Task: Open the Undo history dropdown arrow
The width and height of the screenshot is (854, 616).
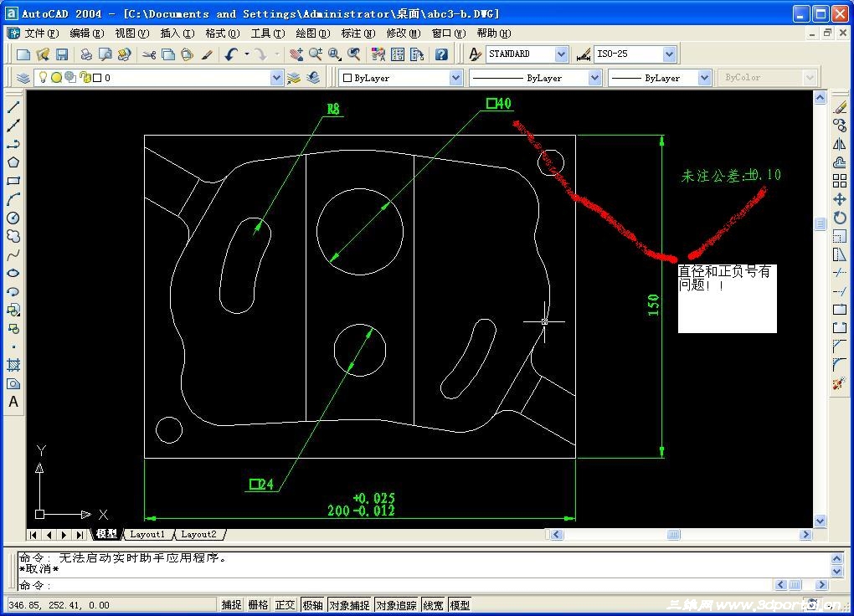Action: click(247, 54)
